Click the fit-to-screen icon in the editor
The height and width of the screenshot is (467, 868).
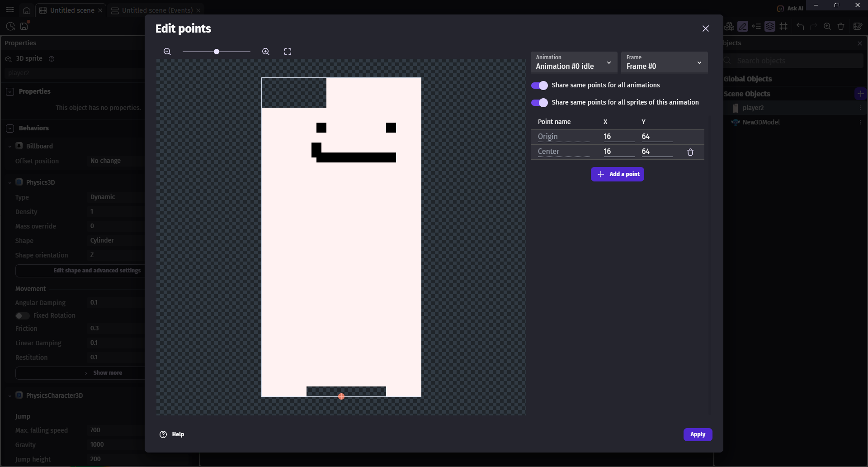click(x=288, y=52)
